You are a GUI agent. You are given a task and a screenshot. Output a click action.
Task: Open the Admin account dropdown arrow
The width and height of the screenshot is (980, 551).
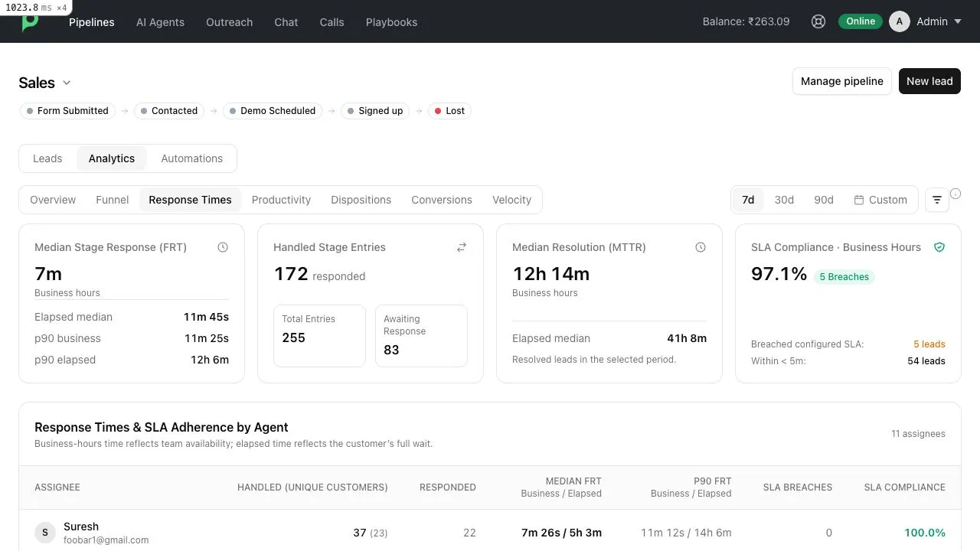(x=957, y=21)
